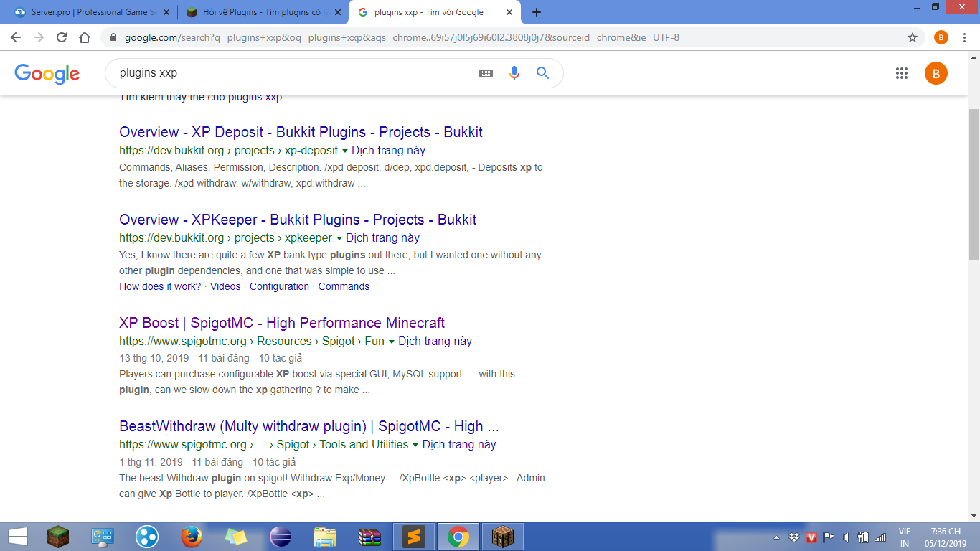Expand the xpkeeper result options arrow
The image size is (980, 551).
point(339,238)
